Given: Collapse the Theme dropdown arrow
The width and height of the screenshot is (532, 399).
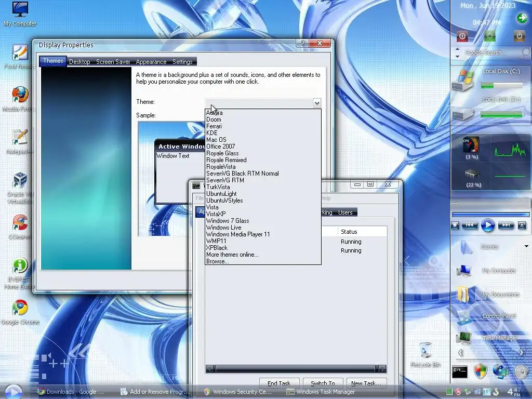Looking at the screenshot, I should pyautogui.click(x=316, y=103).
